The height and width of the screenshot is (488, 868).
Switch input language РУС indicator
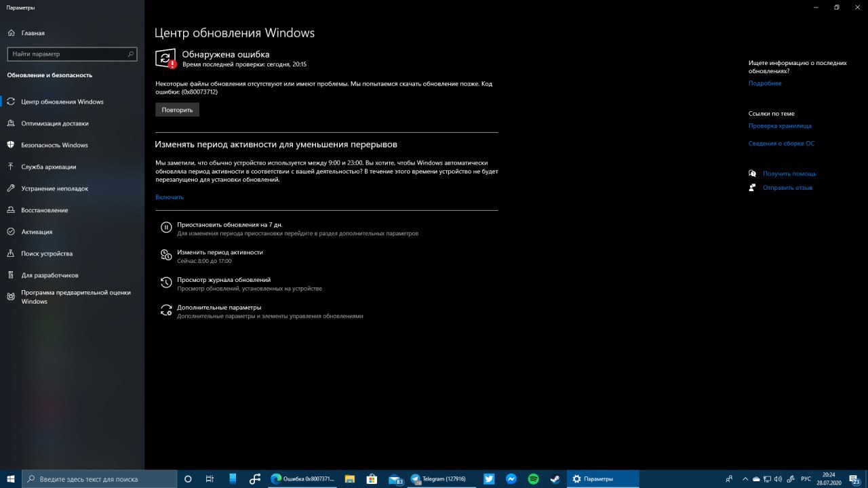click(x=806, y=479)
